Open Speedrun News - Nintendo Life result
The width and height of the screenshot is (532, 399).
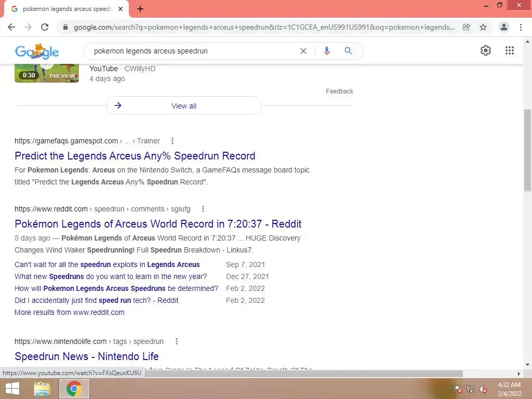[x=87, y=356]
